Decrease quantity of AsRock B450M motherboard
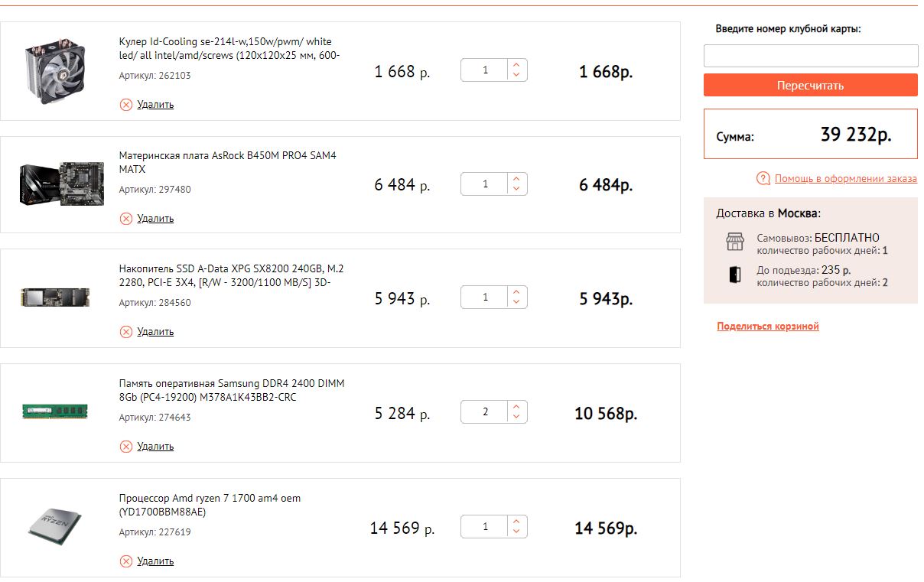The width and height of the screenshot is (924, 582). point(516,189)
